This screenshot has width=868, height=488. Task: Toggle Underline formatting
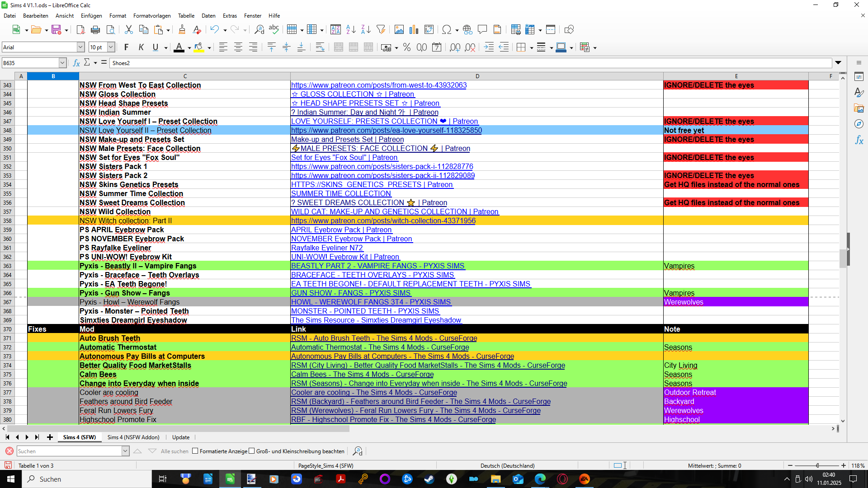[x=156, y=47]
